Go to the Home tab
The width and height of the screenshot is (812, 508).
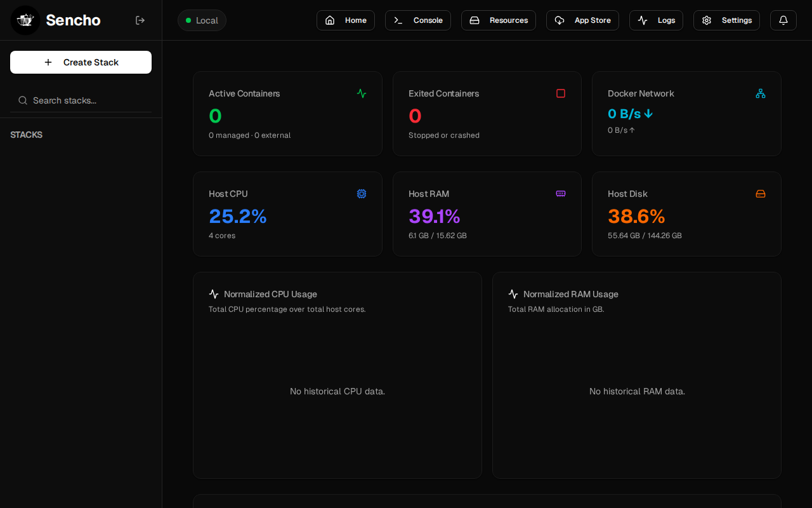(x=346, y=20)
